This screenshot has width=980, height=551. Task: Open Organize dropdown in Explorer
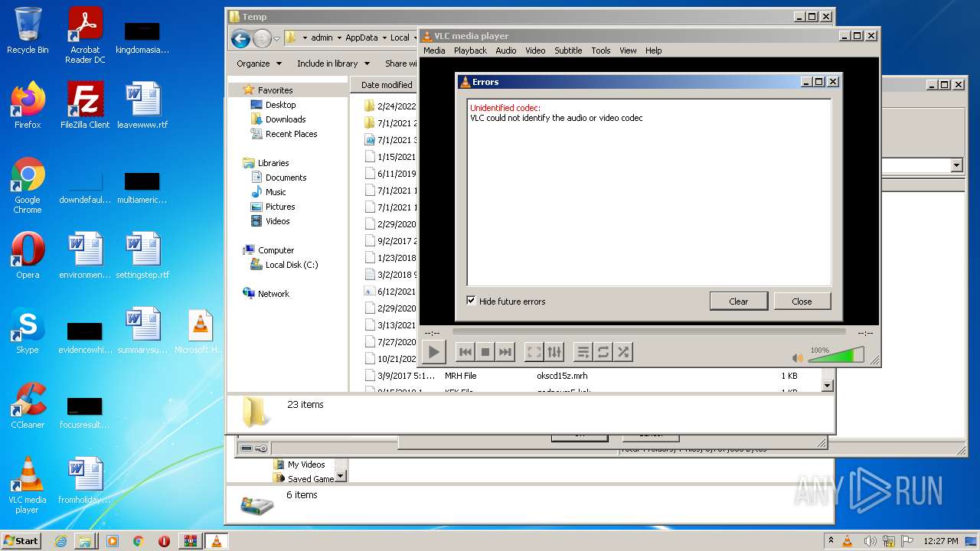point(259,64)
